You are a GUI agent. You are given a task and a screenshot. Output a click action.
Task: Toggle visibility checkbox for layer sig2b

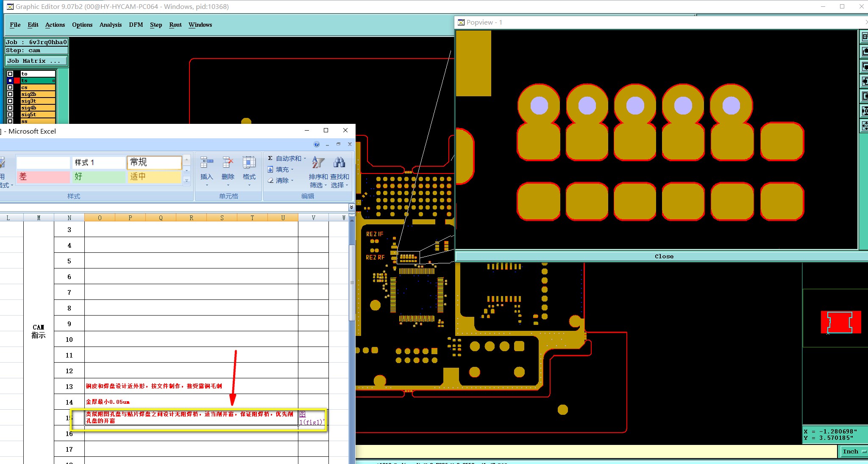10,94
